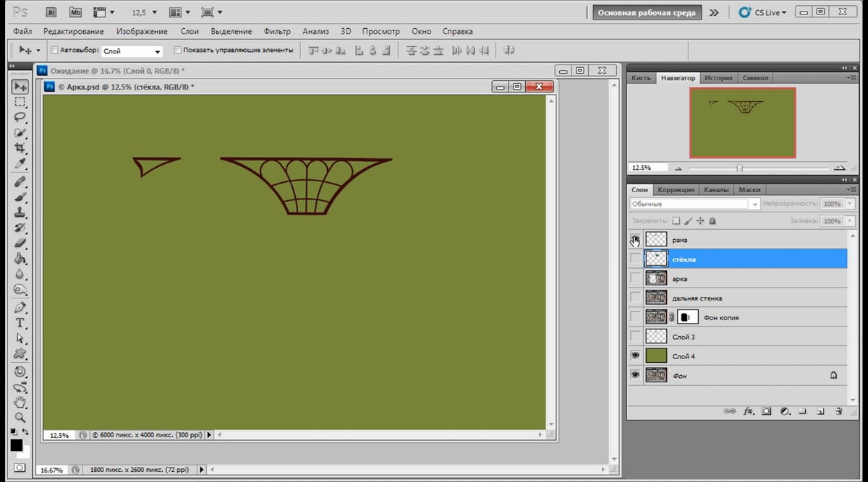Select the Pen tool
The image size is (868, 482).
[x=20, y=307]
